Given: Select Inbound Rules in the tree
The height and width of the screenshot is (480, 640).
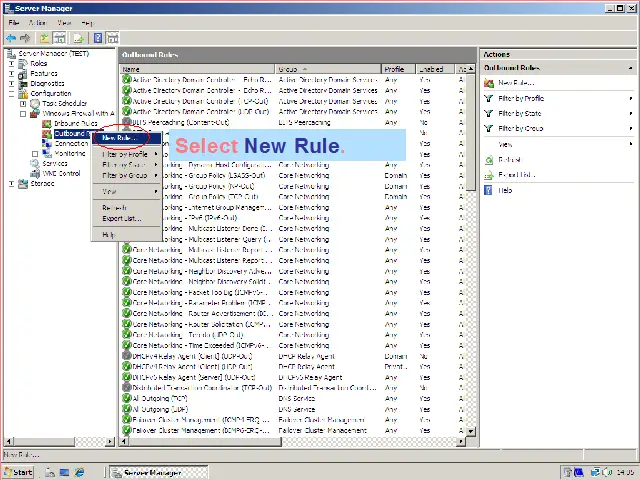Looking at the screenshot, I should tap(76, 123).
